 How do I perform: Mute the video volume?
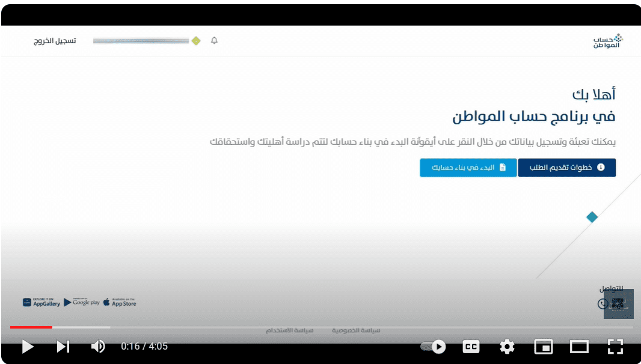(x=98, y=347)
